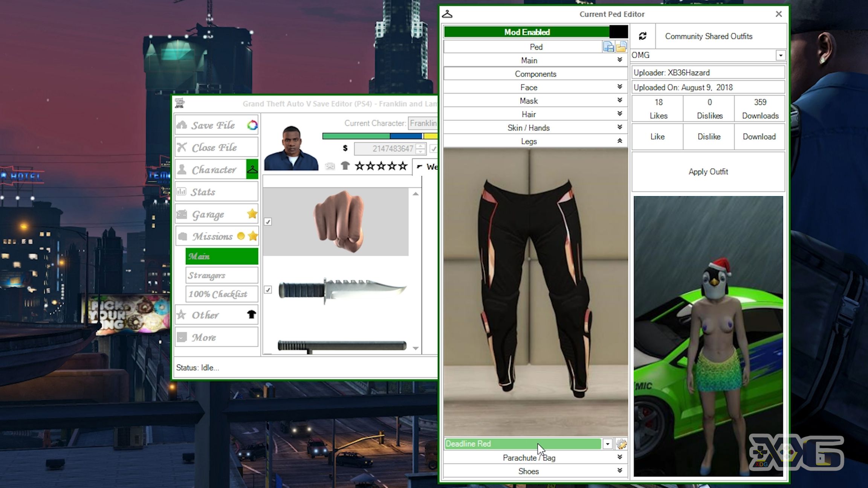
Task: Expand the Main section in Ped Editor
Action: [535, 60]
